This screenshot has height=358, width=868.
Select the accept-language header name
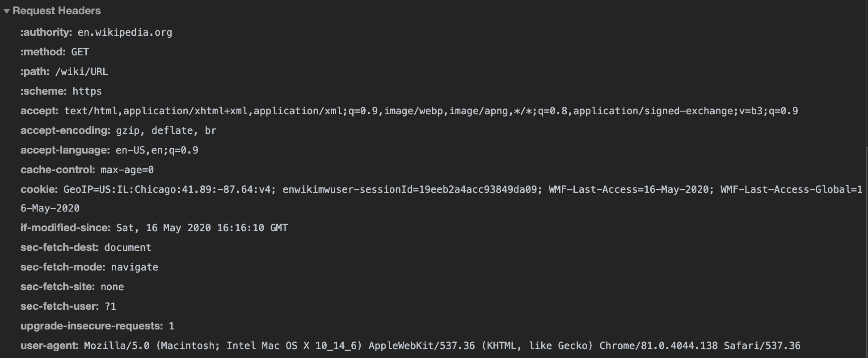coord(65,150)
